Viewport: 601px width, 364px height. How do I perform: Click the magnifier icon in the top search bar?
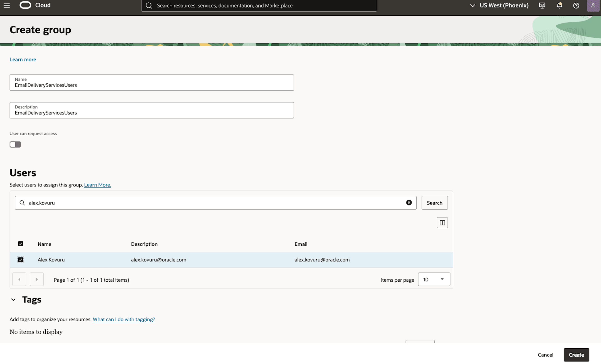pos(149,5)
